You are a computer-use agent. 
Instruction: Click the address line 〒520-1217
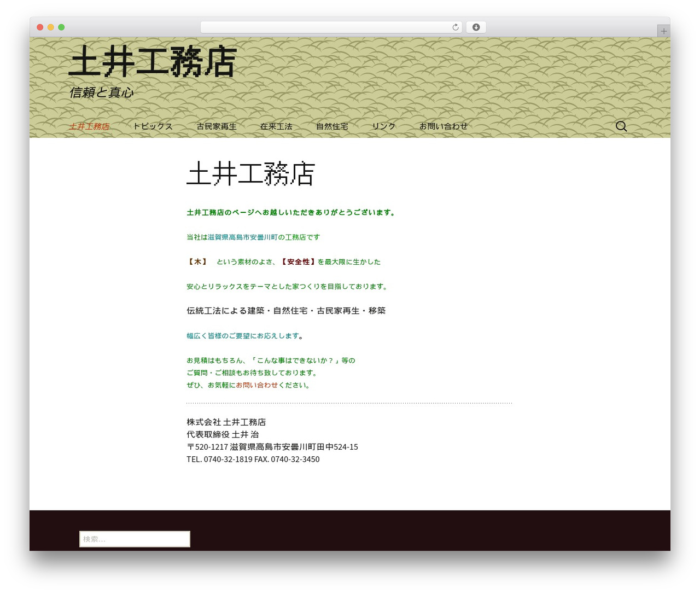click(272, 447)
